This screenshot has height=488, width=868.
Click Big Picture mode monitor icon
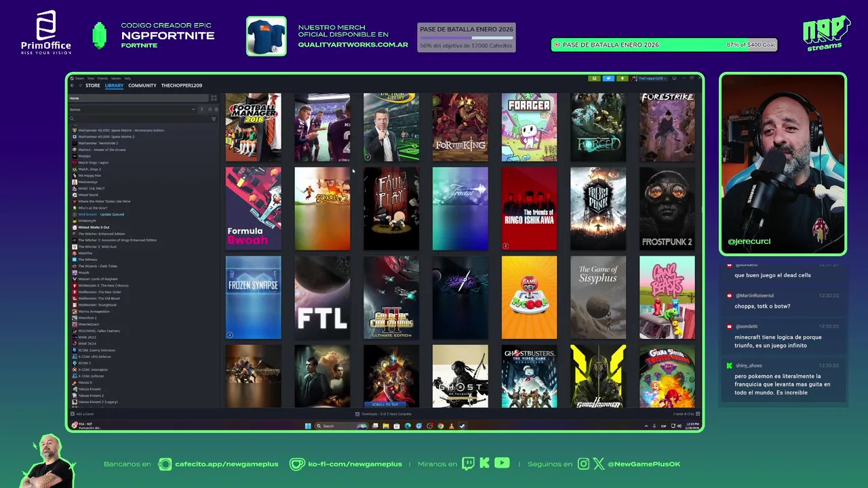coord(674,79)
